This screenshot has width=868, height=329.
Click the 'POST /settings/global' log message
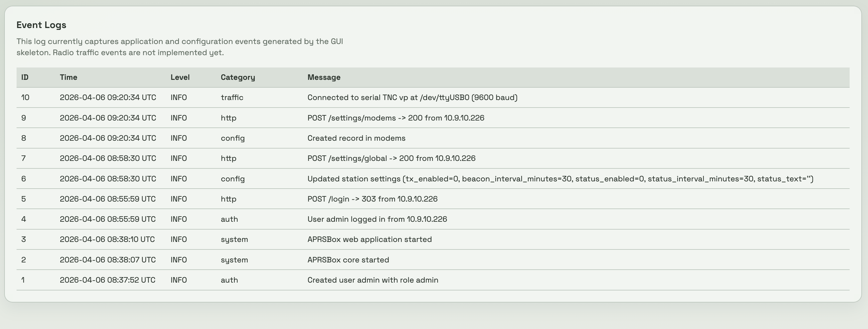click(x=391, y=158)
